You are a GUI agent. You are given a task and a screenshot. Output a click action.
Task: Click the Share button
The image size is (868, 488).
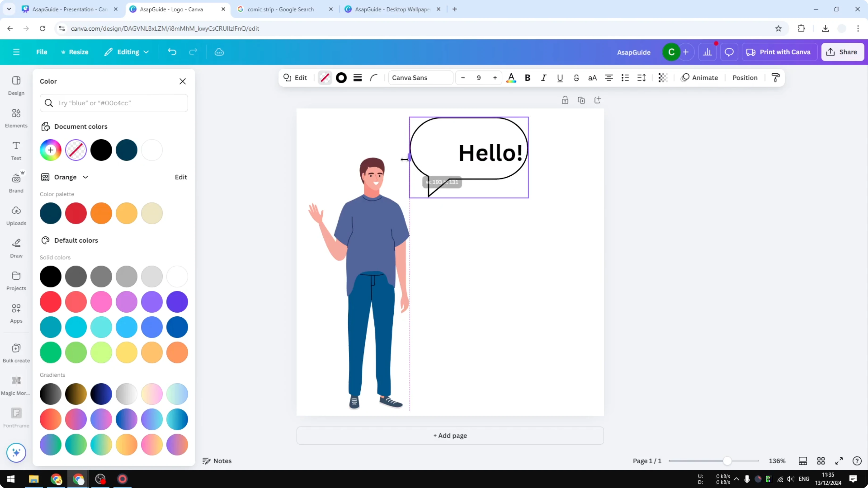843,52
